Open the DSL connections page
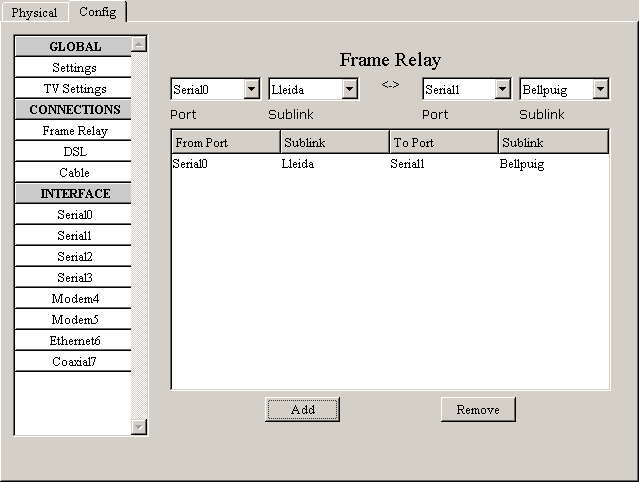Image resolution: width=639 pixels, height=482 pixels. [x=74, y=152]
